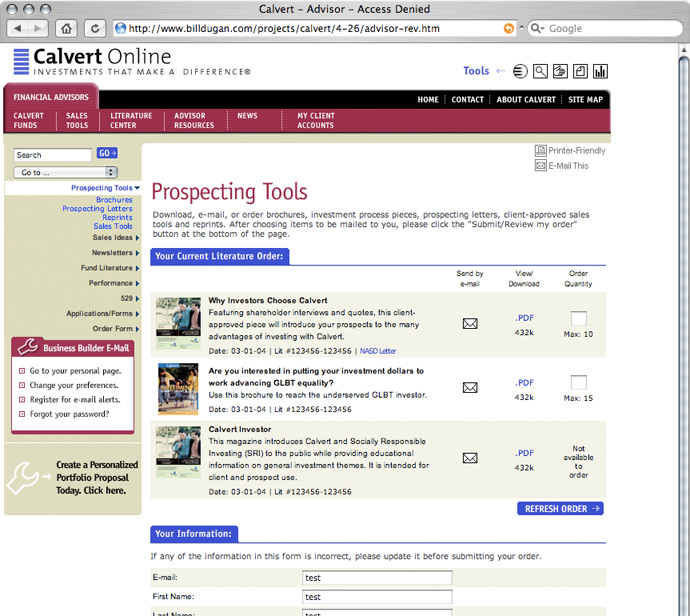The image size is (690, 616).
Task: Click the browser forward arrow button
Action: click(38, 28)
